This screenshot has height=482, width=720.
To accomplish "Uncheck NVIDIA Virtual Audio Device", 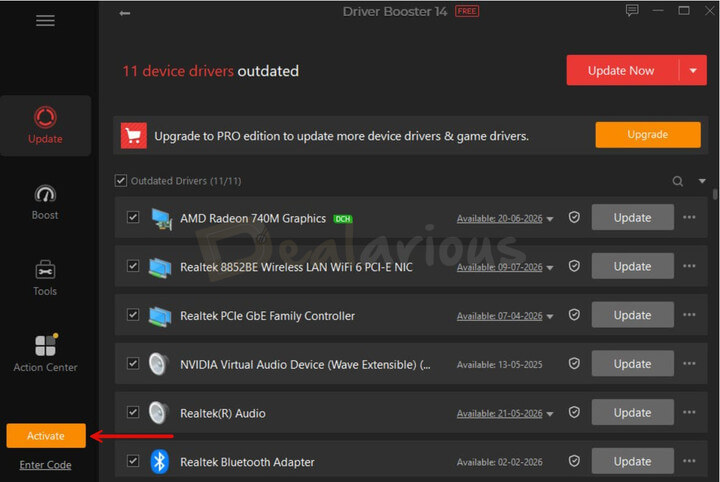I will click(133, 363).
